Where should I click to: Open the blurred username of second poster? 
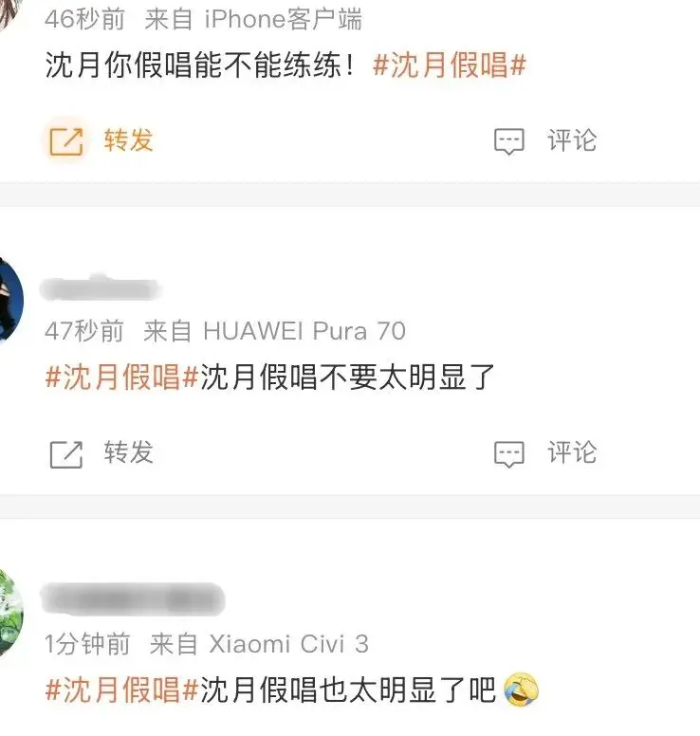point(101,288)
